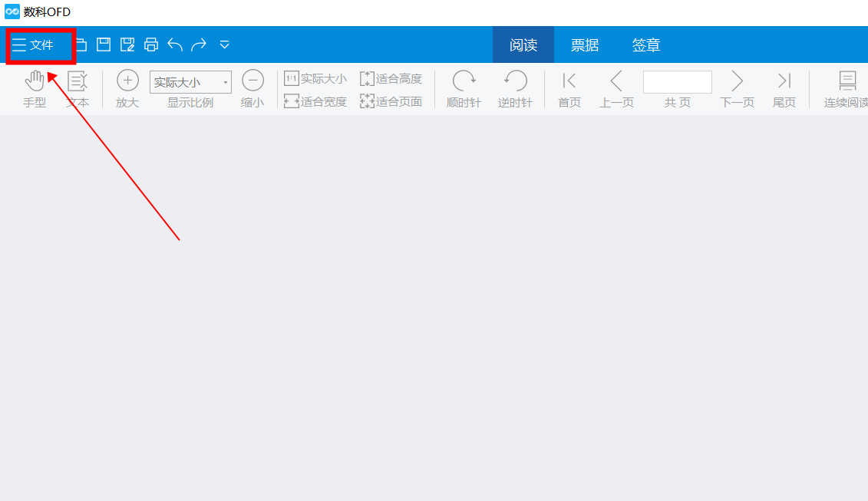Enable 连续阅读 continuous reading mode

[x=847, y=87]
